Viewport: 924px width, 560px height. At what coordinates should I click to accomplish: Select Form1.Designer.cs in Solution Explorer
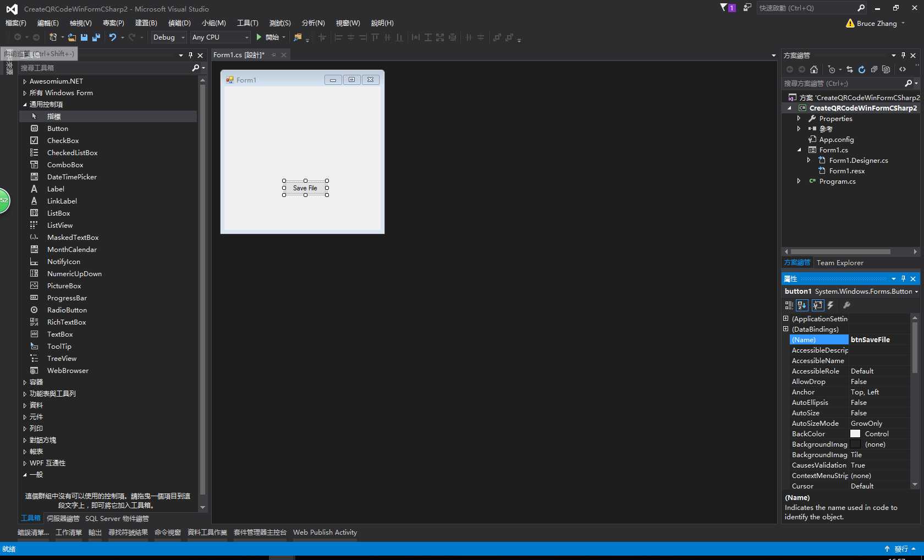859,161
